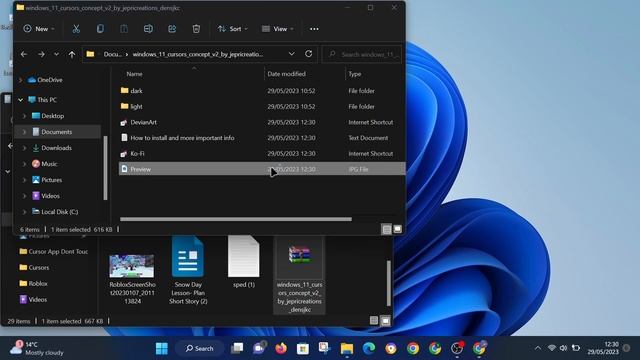Click the Delete trash icon
The image size is (640, 360).
(196, 29)
